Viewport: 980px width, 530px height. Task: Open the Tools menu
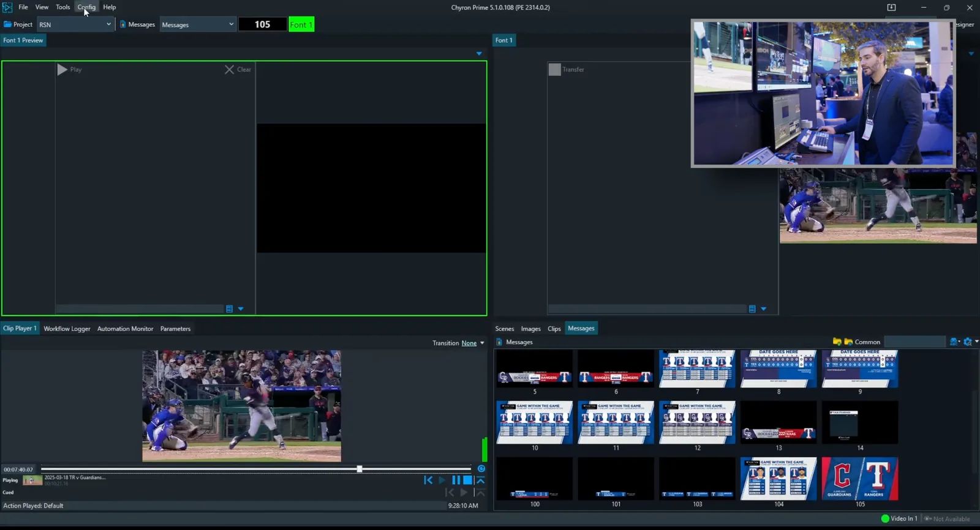coord(63,7)
